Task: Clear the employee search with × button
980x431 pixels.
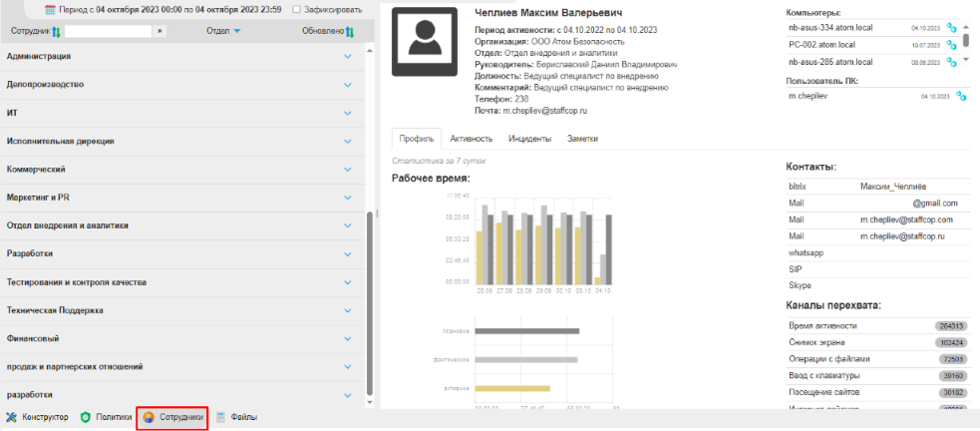Action: pyautogui.click(x=160, y=32)
